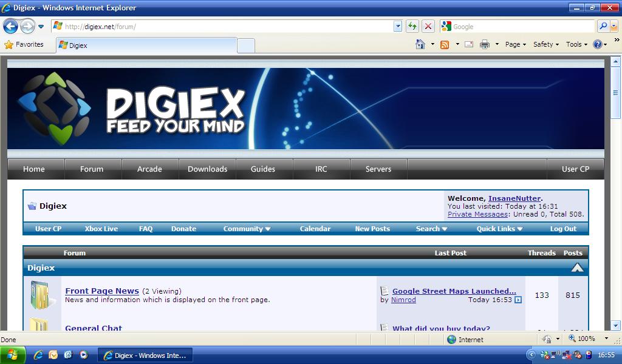The image size is (622, 364).
Task: View New Posts
Action: pos(372,229)
